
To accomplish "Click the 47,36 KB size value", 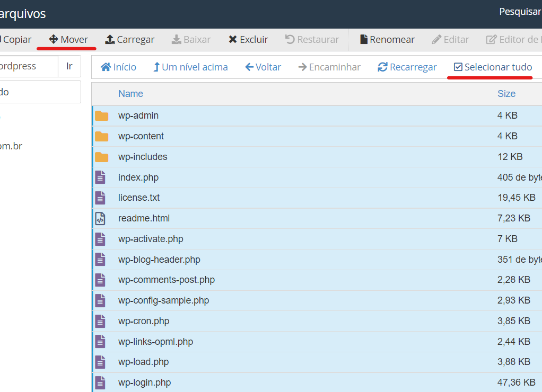I will click(x=517, y=382).
